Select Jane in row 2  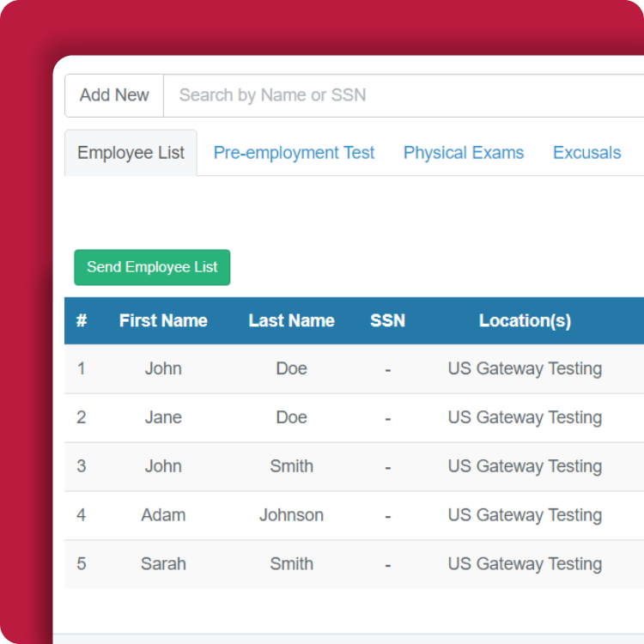coord(163,417)
